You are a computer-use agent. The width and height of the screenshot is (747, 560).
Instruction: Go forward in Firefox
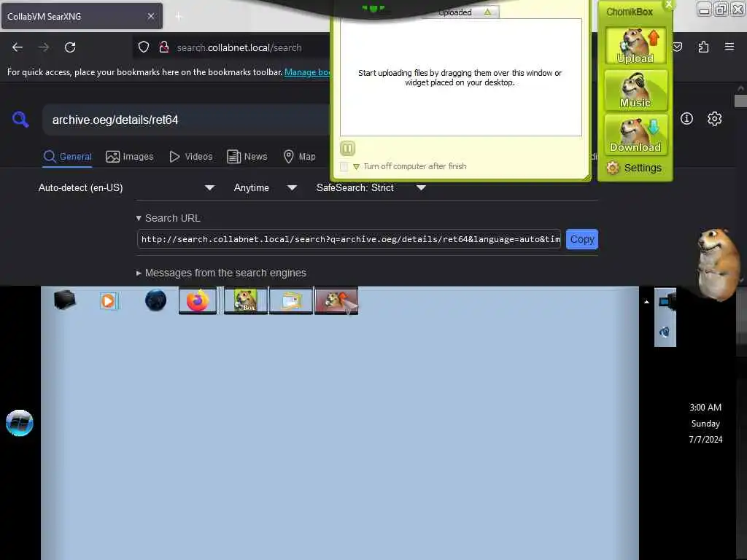pyautogui.click(x=43, y=47)
